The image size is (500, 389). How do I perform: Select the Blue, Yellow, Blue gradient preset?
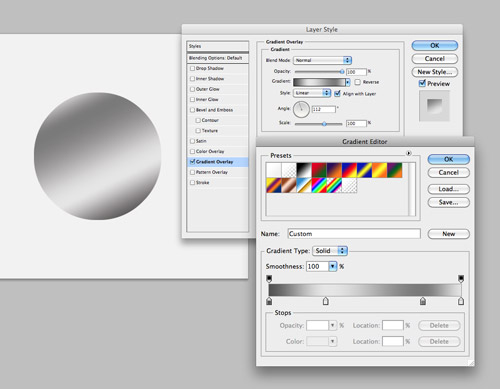pos(364,170)
